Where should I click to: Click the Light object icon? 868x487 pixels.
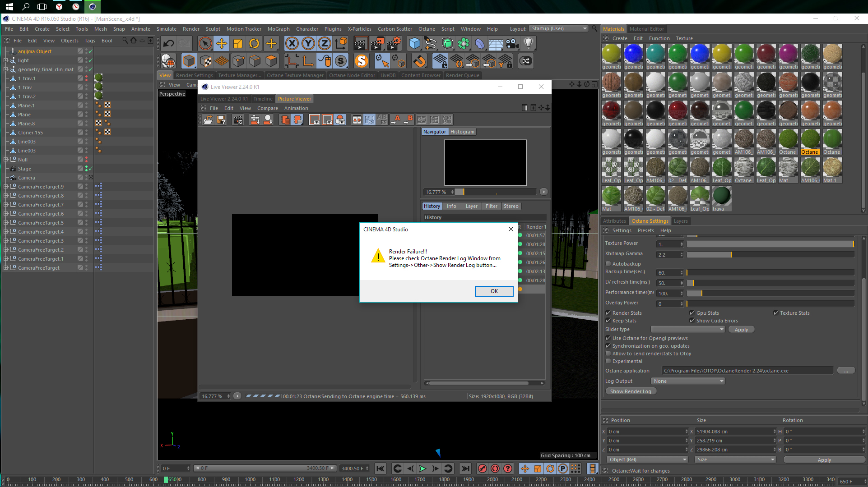tap(529, 43)
